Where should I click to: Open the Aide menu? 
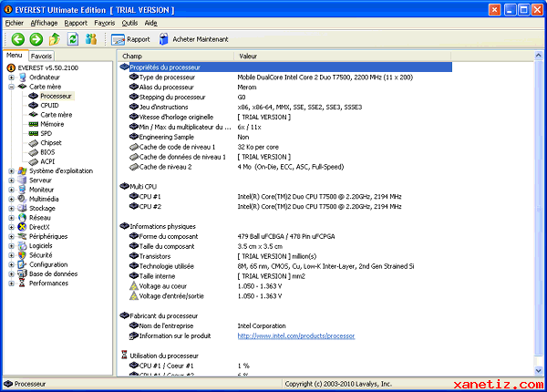[x=150, y=23]
